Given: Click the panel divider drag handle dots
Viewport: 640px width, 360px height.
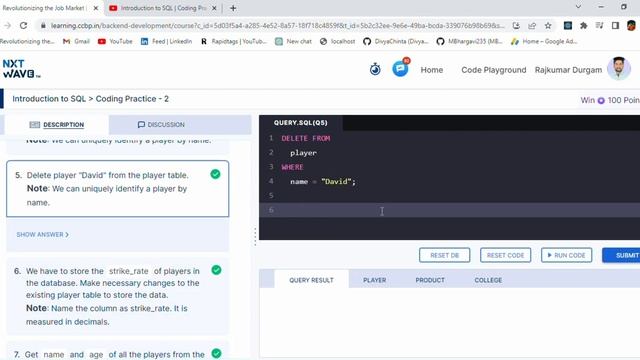Looking at the screenshot, I should [x=256, y=237].
